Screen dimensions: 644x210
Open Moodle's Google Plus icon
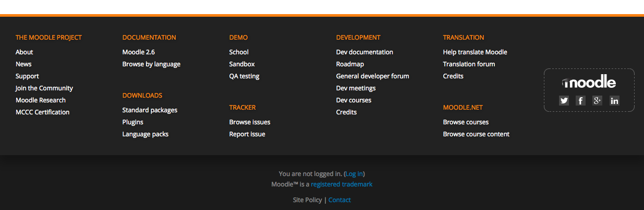point(598,101)
